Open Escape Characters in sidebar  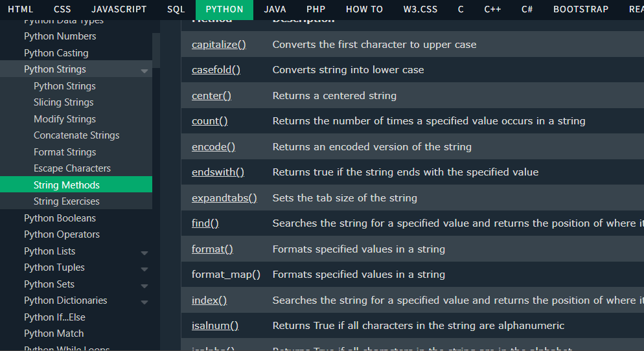[73, 168]
